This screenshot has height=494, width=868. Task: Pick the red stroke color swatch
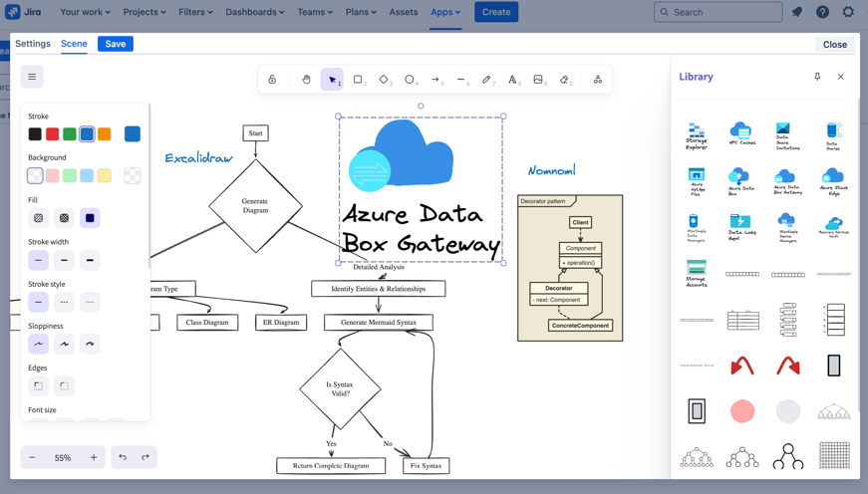tap(52, 134)
